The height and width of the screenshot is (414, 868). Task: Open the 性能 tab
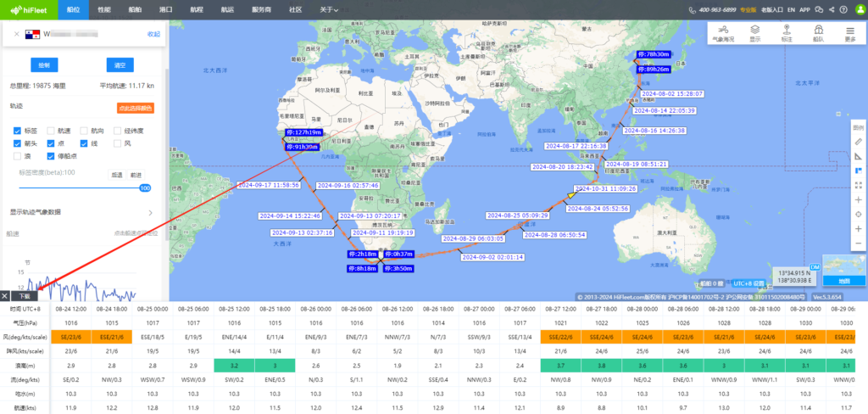tap(103, 9)
